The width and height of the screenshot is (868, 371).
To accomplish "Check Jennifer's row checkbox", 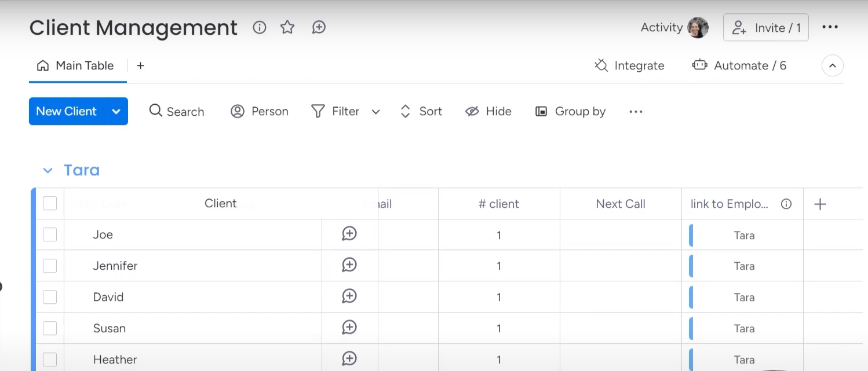I will click(50, 266).
